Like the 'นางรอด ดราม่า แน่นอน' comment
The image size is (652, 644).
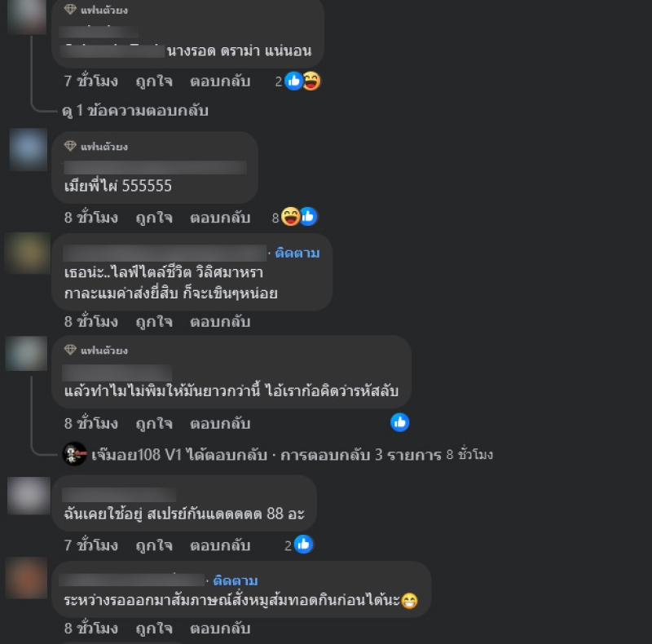[154, 82]
